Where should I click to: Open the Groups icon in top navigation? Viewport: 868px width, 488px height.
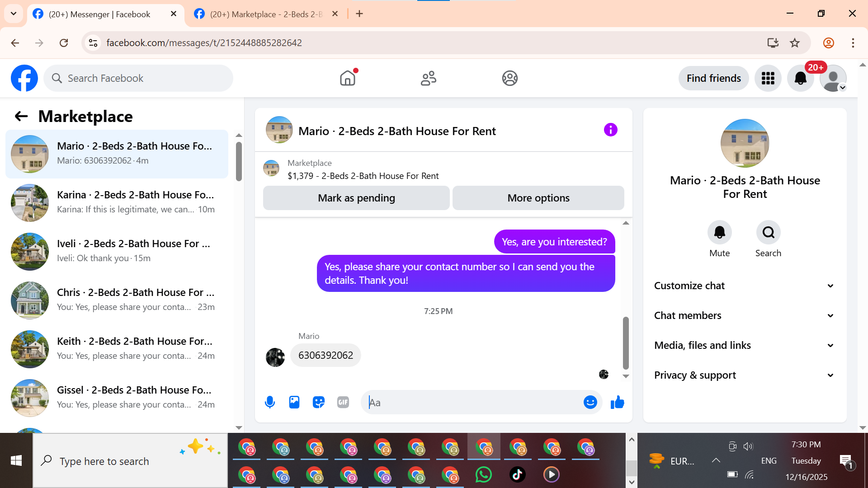[x=509, y=78]
